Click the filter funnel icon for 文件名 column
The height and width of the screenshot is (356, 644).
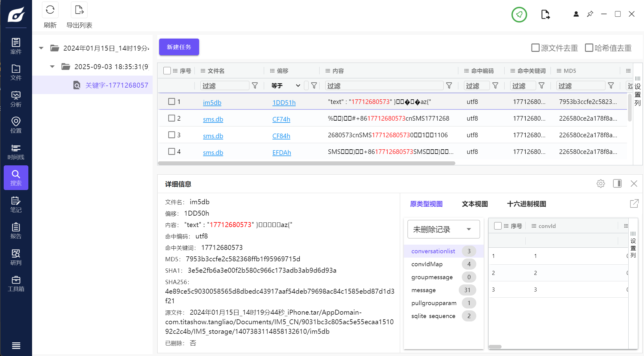click(255, 85)
